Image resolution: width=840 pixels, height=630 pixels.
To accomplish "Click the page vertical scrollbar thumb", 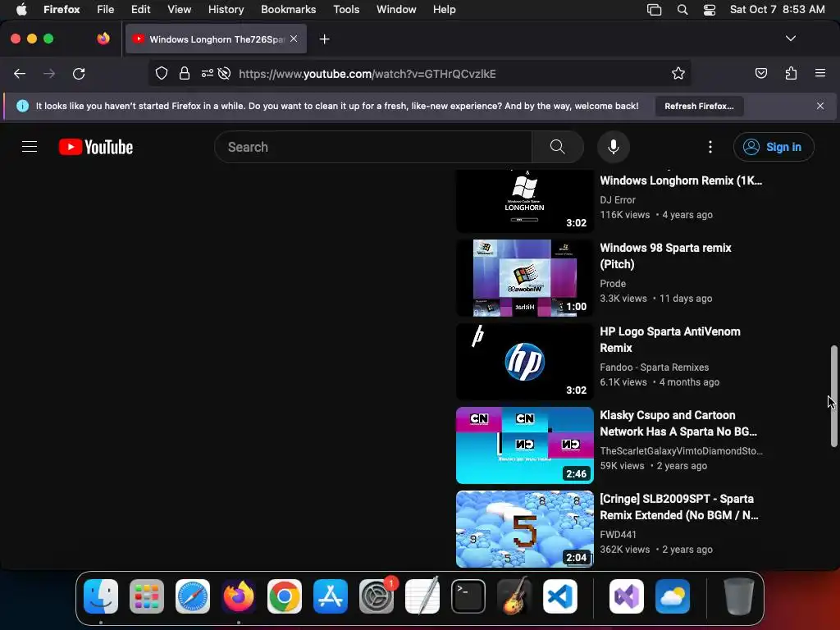I will coord(833,396).
